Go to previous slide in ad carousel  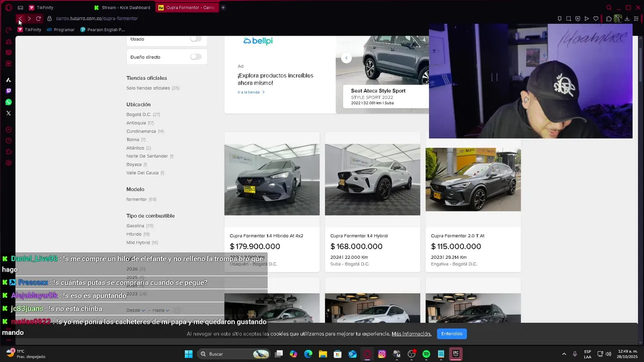coord(346,58)
